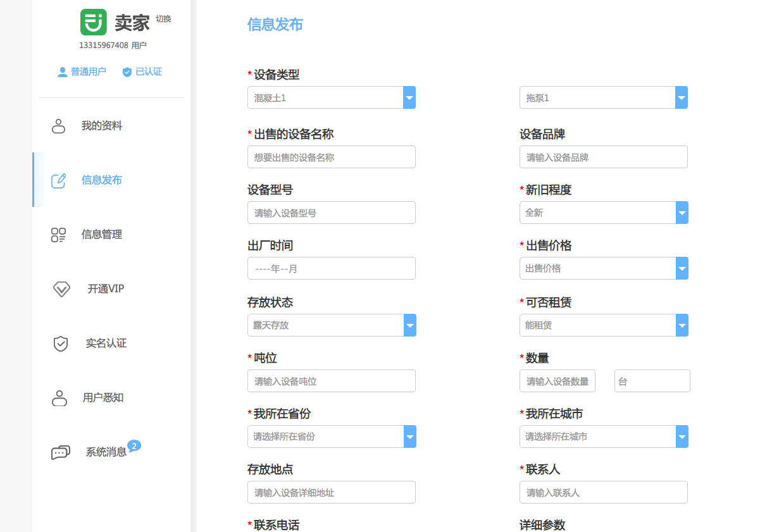779x532 pixels.
Task: Open the 新旧程度 dropdown showing 全新
Action: pos(604,213)
